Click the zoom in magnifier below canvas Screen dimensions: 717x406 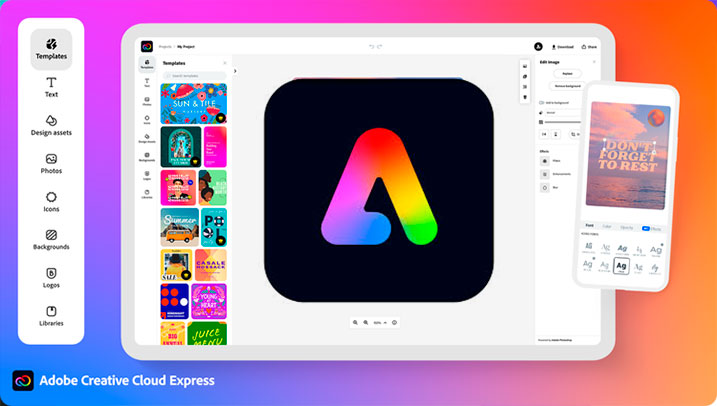(x=366, y=322)
